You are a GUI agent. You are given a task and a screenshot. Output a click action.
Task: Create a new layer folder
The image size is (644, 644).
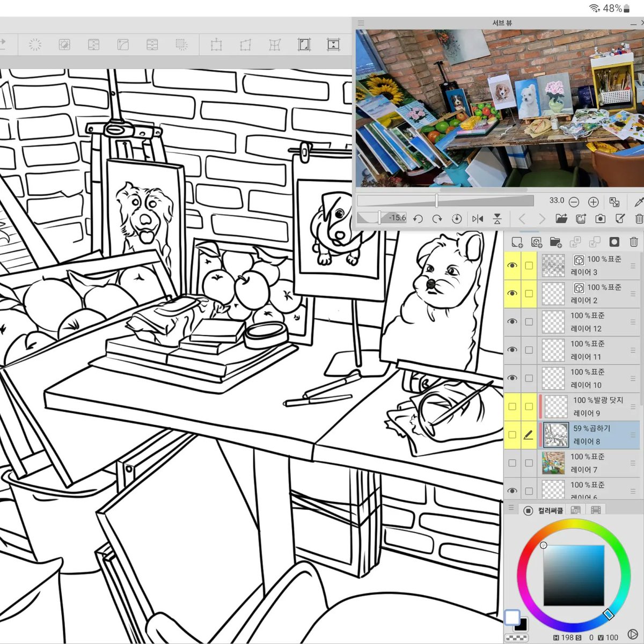coord(555,242)
